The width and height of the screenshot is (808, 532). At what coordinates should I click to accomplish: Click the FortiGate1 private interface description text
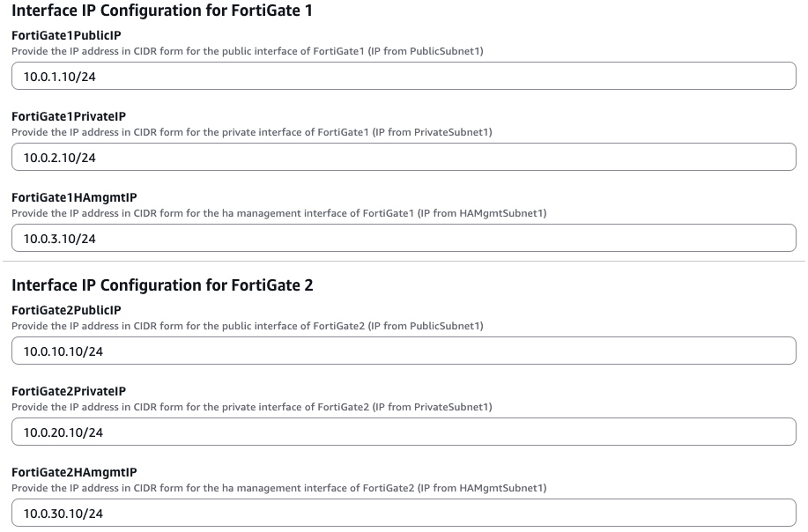pyautogui.click(x=251, y=132)
